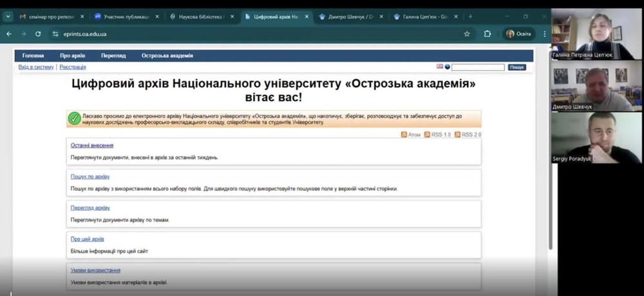Open the browser Extensions puzzle icon
The width and height of the screenshot is (644, 296).
(488, 34)
